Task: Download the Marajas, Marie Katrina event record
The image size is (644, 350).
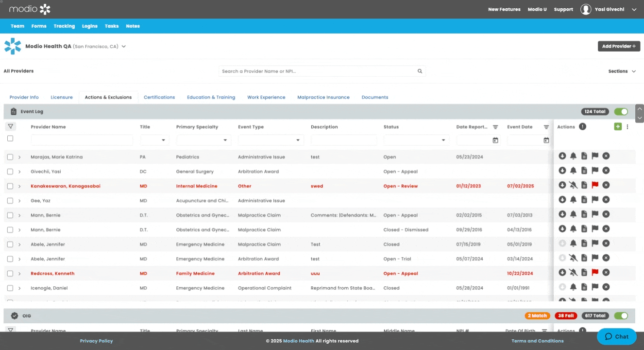Action: point(562,156)
